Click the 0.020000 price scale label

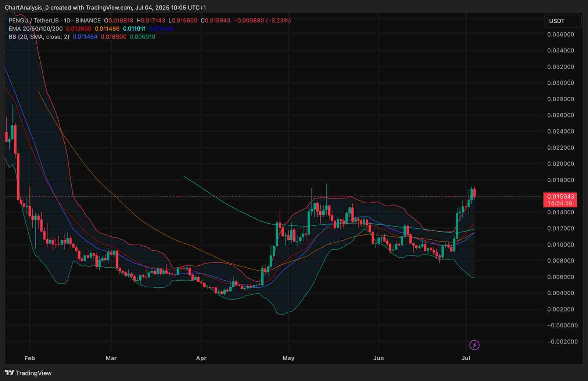point(560,164)
